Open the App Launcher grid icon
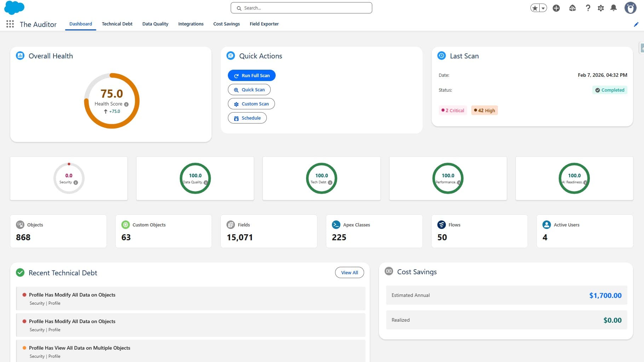Screen dimensions: 644x362 click(x=10, y=24)
